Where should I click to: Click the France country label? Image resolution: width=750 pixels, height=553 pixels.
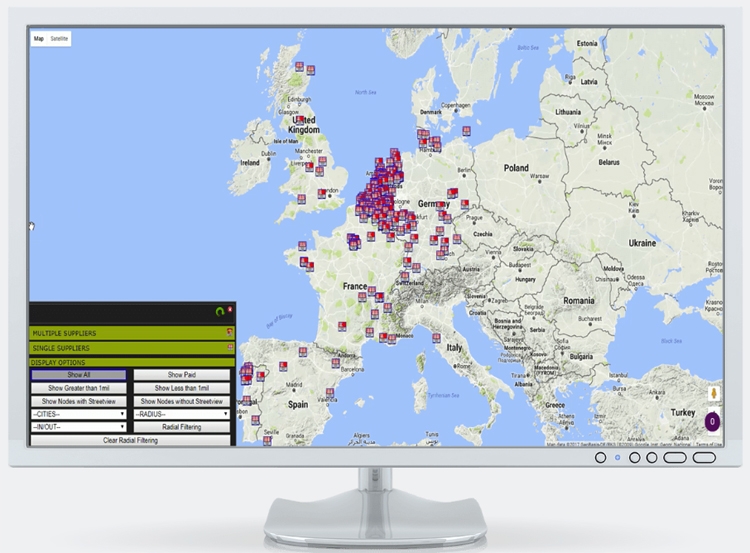pos(355,286)
